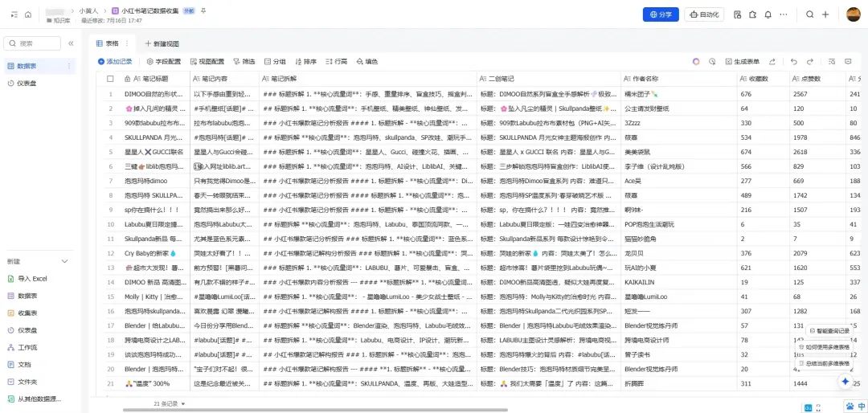Viewport: 868px width, 413px height.
Task: Open the AI sparkle assistant button at the bottom right
Action: [x=845, y=382]
